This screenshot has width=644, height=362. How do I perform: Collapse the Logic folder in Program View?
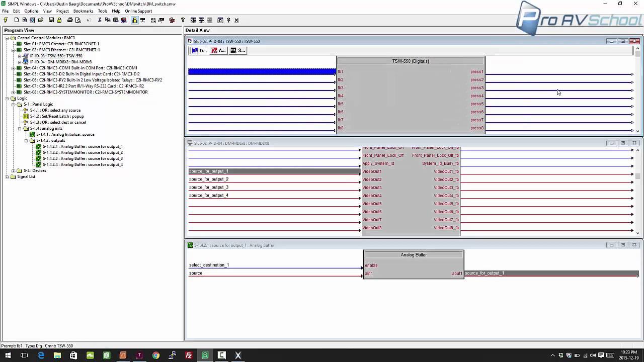coord(7,98)
